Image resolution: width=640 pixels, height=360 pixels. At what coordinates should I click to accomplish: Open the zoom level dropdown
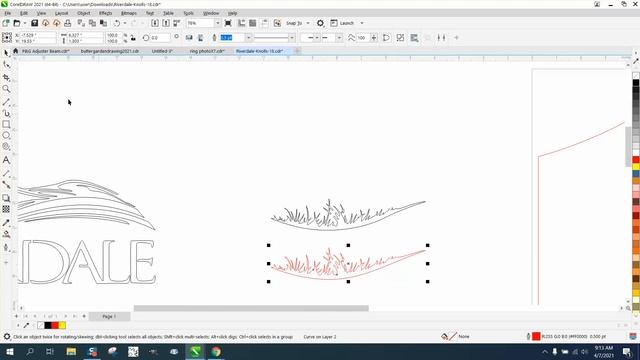pyautogui.click(x=218, y=23)
